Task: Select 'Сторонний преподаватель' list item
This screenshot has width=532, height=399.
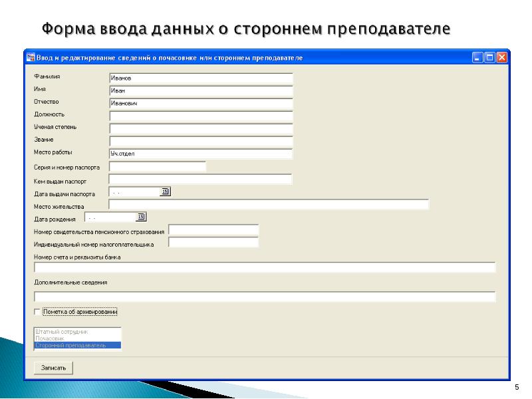Action: point(77,346)
